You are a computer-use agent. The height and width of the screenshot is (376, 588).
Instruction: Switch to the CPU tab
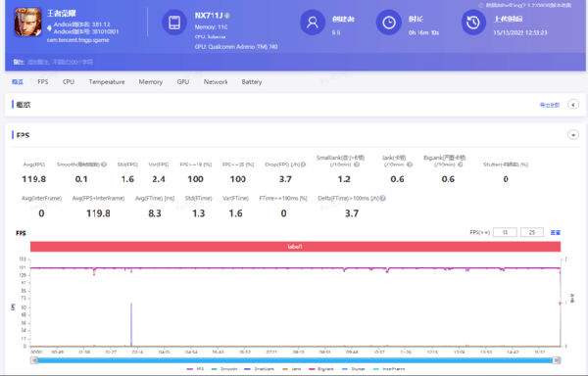point(69,81)
